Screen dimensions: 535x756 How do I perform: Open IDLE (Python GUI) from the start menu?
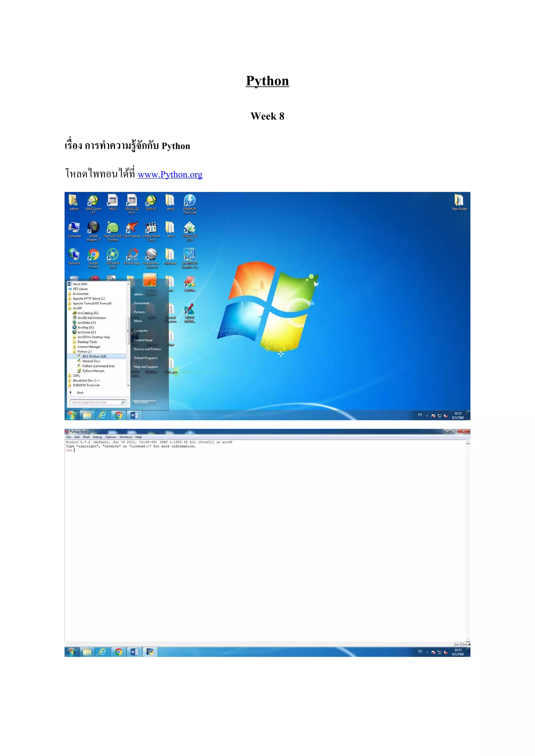[x=94, y=356]
